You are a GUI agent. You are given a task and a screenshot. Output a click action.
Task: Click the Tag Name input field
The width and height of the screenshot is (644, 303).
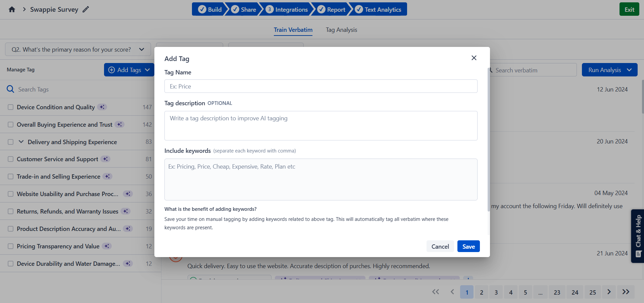[321, 86]
